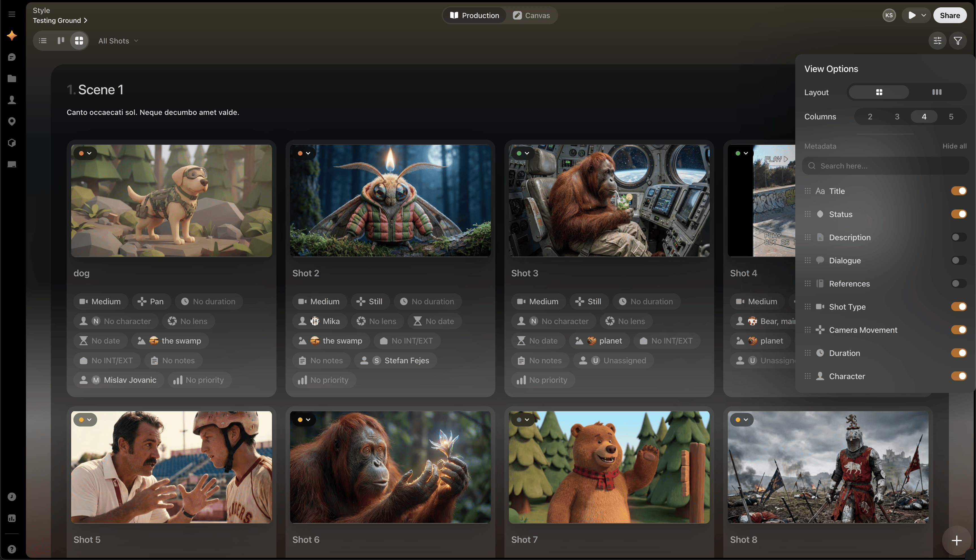Open status dropdown on Shot 8
The width and height of the screenshot is (976, 560).
pyautogui.click(x=742, y=420)
